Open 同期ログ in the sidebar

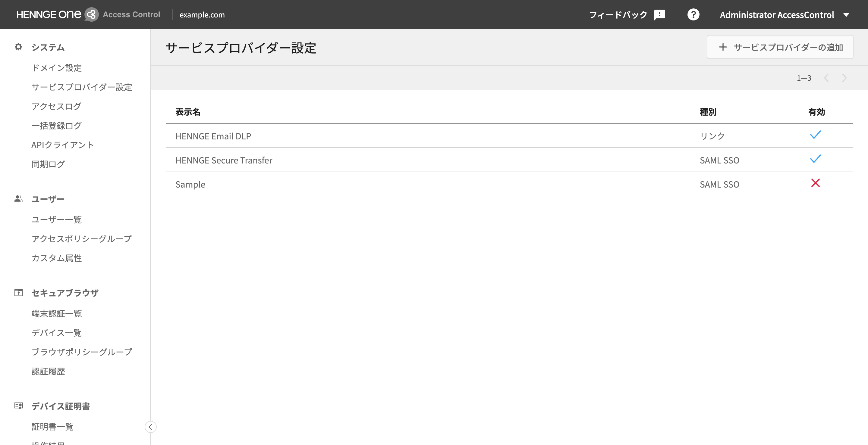tap(48, 164)
